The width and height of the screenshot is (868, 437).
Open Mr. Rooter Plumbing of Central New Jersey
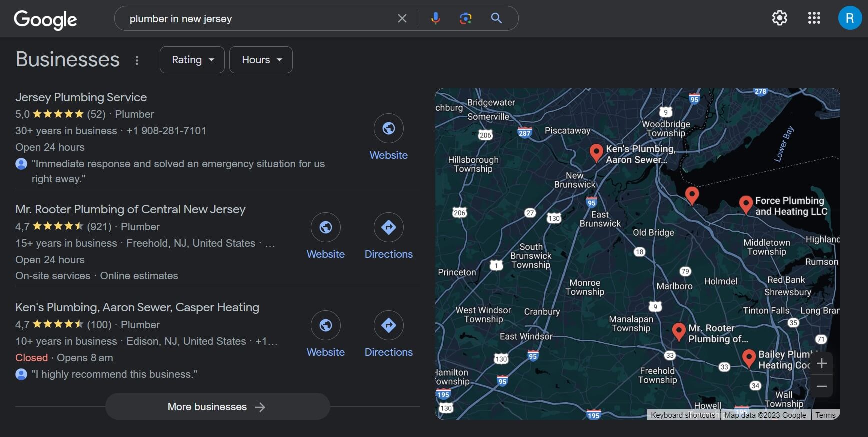click(x=130, y=209)
